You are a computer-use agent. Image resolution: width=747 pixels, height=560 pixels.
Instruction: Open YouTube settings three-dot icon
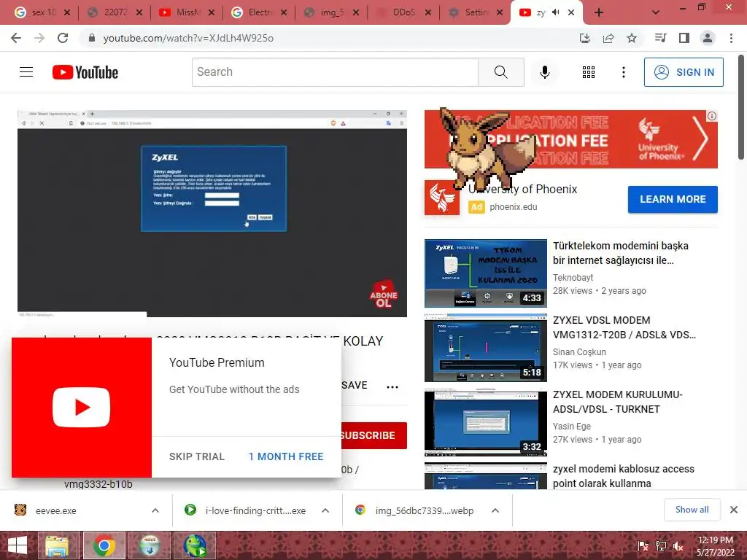pos(624,72)
